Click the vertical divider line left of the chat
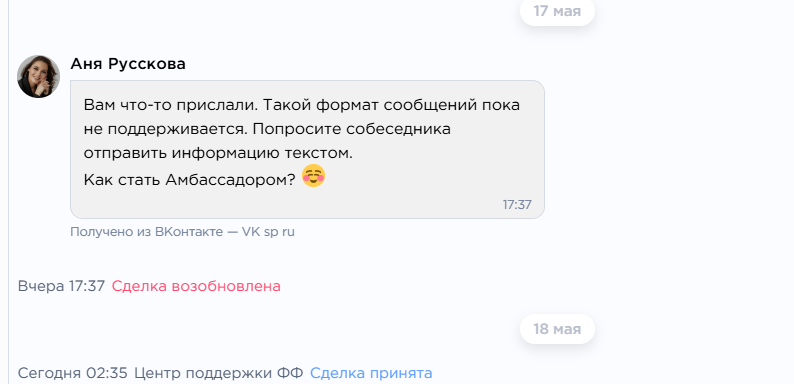Screen dimensions: 794x384 coord(8,192)
